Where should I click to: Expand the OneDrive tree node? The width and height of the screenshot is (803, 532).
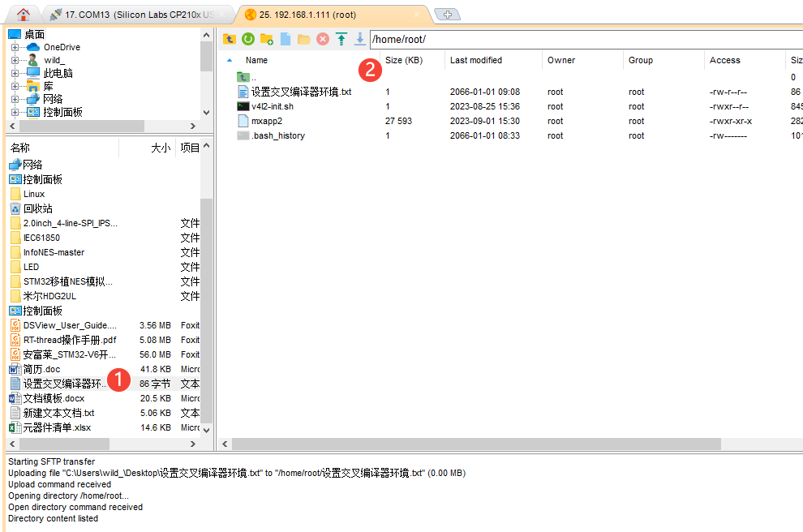(15, 47)
